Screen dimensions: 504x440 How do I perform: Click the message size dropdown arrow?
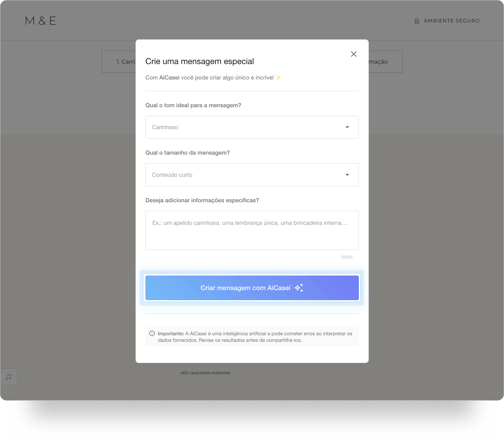pyautogui.click(x=347, y=175)
